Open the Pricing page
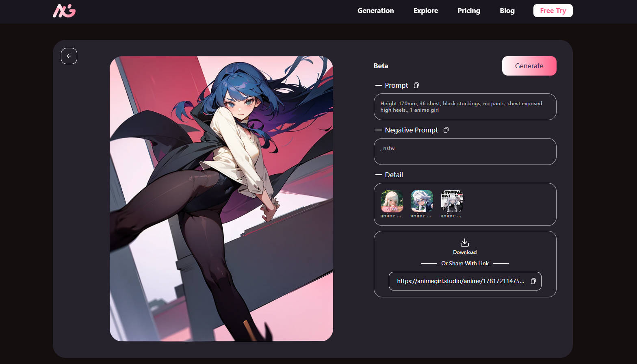This screenshot has height=364, width=637. 469,11
